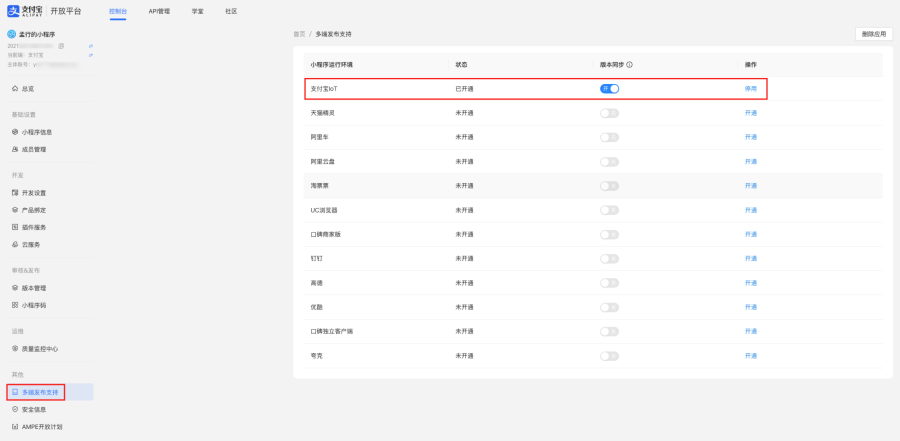Toggle version sync for 淘票票
The width and height of the screenshot is (900, 441).
610,186
